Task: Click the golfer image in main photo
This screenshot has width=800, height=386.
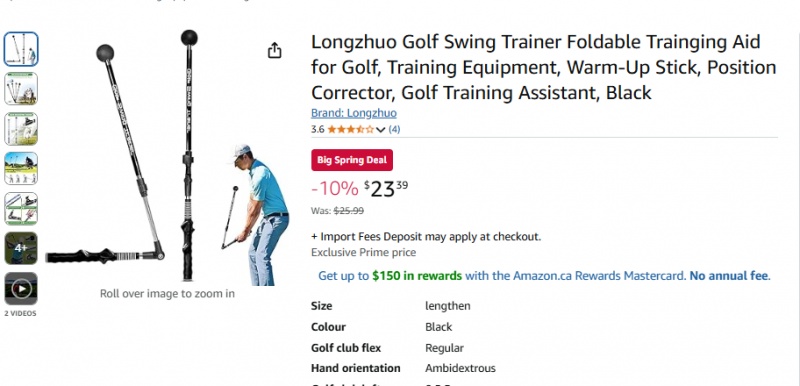Action: (257, 215)
